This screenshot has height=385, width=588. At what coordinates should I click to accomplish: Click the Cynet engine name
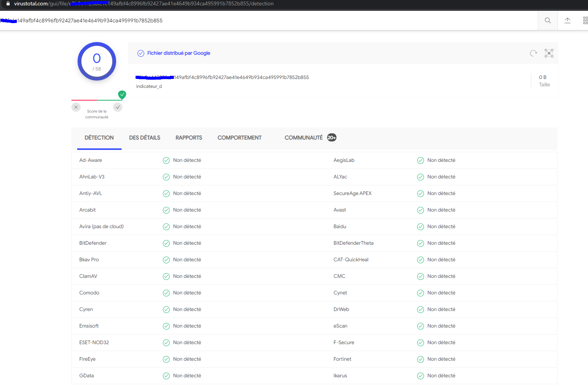pos(340,293)
